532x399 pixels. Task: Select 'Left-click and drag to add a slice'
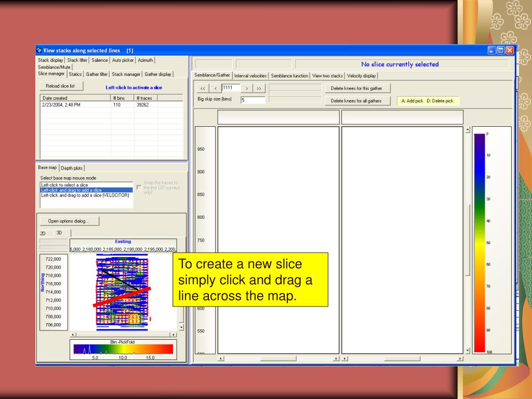pyautogui.click(x=86, y=190)
